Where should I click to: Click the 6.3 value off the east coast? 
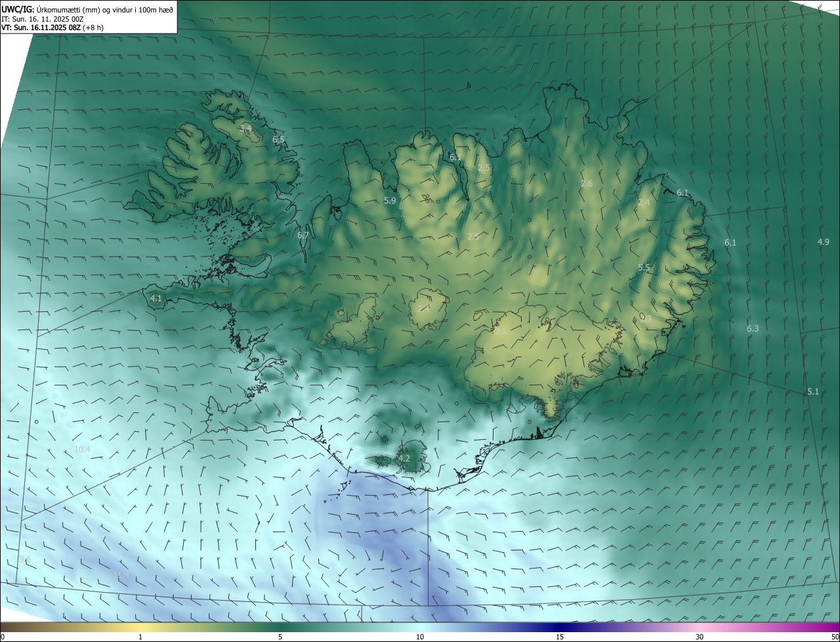[x=753, y=329]
